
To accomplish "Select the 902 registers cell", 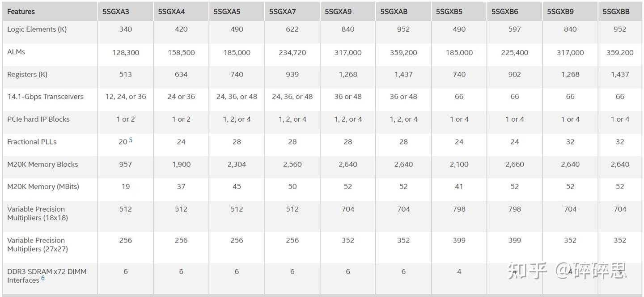I will click(515, 74).
